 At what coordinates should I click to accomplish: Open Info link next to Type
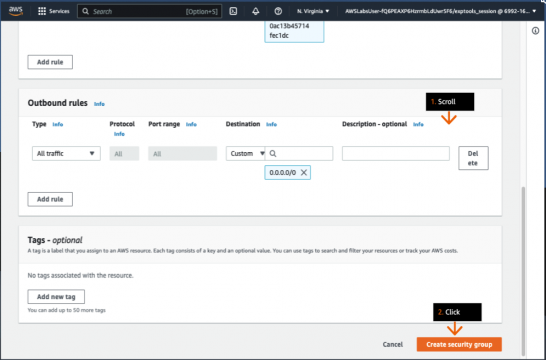58,124
